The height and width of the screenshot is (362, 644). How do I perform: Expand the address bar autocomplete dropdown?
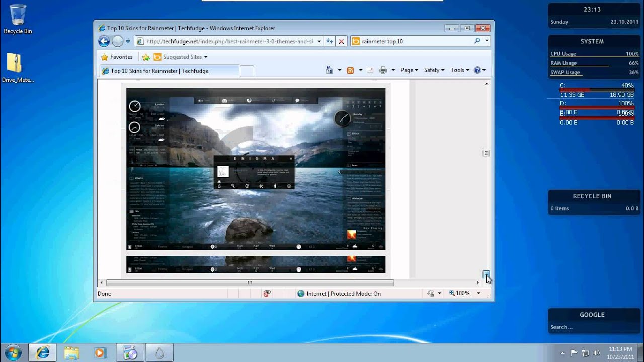tap(319, 41)
